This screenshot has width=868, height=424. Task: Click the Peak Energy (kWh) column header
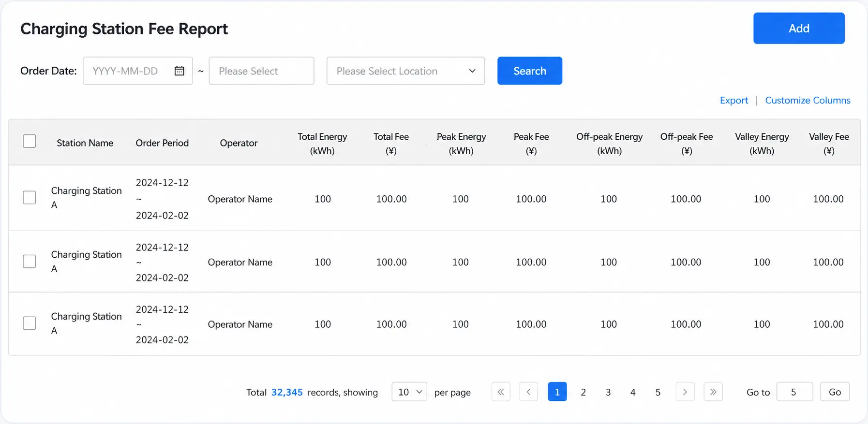pyautogui.click(x=461, y=144)
